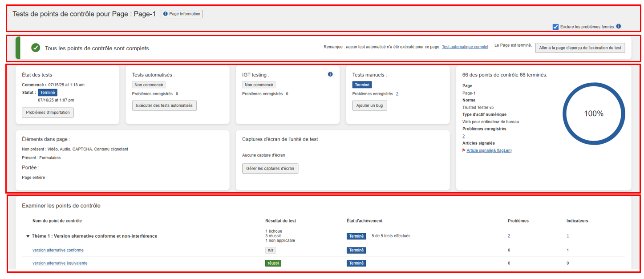Image resolution: width=644 pixels, height=279 pixels.
Task: Open the Page Information button
Action: click(182, 14)
